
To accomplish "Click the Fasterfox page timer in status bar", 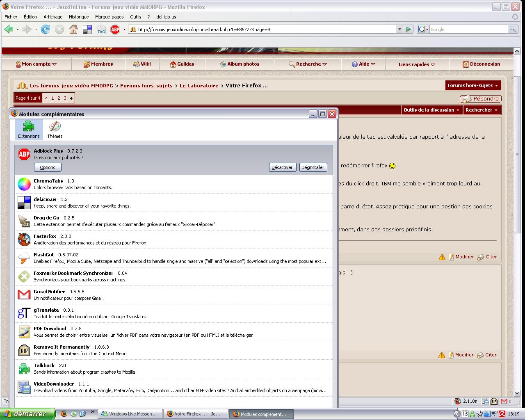I will pyautogui.click(x=466, y=401).
